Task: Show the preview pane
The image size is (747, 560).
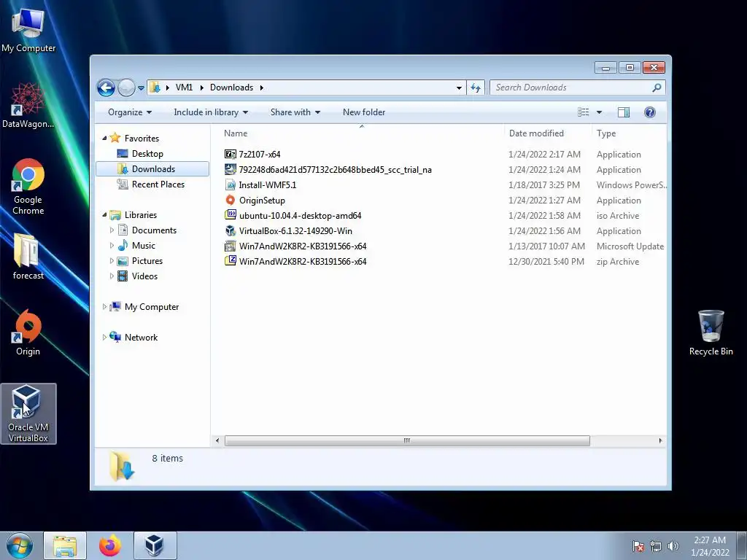Action: pos(624,112)
